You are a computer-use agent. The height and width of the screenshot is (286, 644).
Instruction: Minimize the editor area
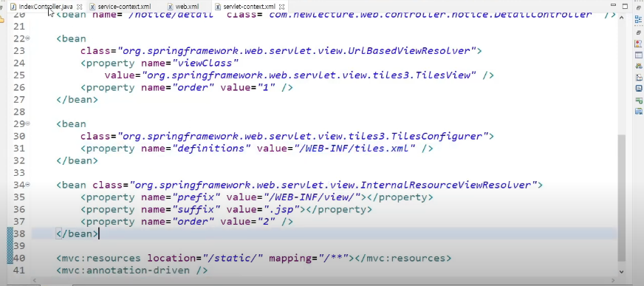(613, 5)
